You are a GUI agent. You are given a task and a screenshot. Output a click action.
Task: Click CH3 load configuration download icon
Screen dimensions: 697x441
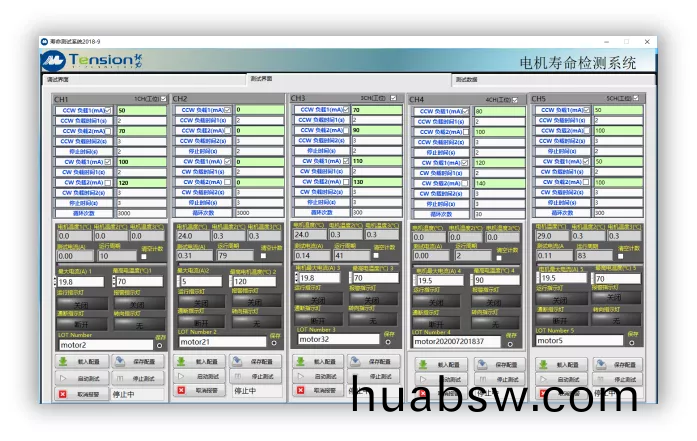coord(301,361)
